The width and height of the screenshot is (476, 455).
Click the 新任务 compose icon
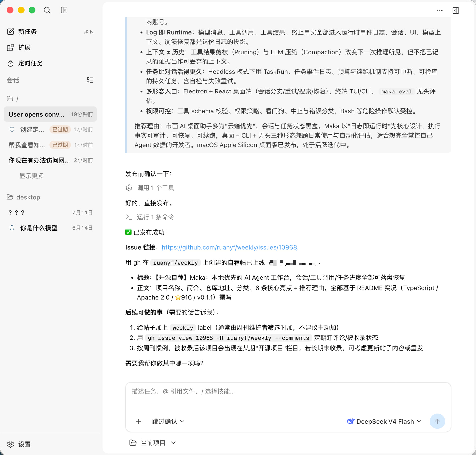pos(10,31)
